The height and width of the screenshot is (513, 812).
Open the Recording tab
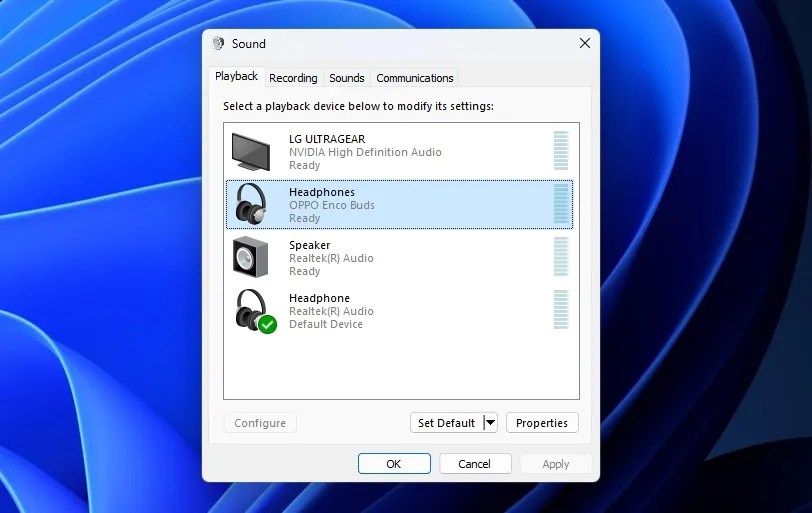tap(293, 78)
